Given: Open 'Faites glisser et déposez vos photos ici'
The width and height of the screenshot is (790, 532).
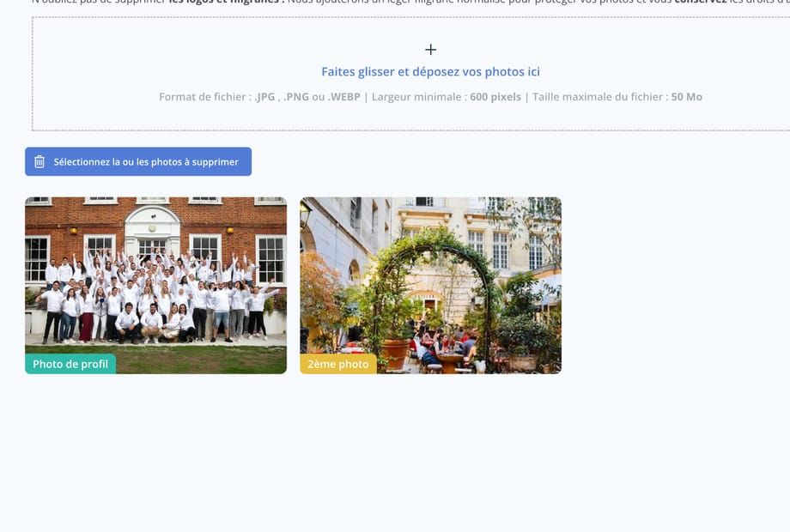Looking at the screenshot, I should click(x=430, y=71).
